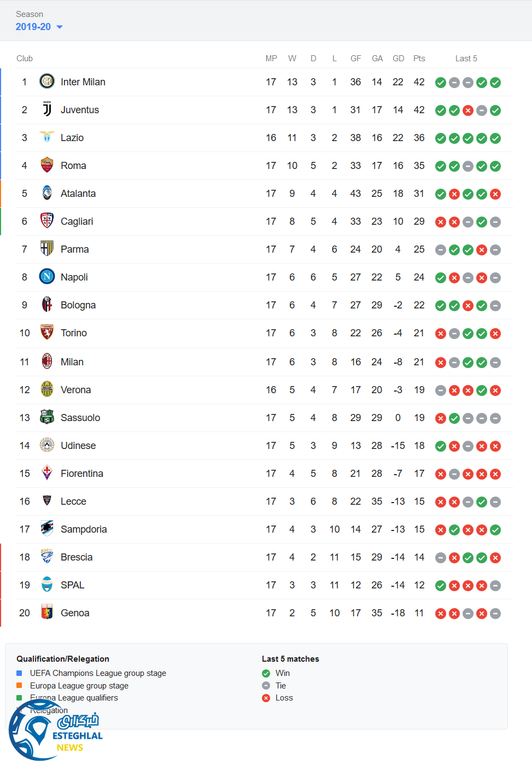Screen dimensions: 532x776
Task: Click the Brescia team name
Action: click(77, 557)
